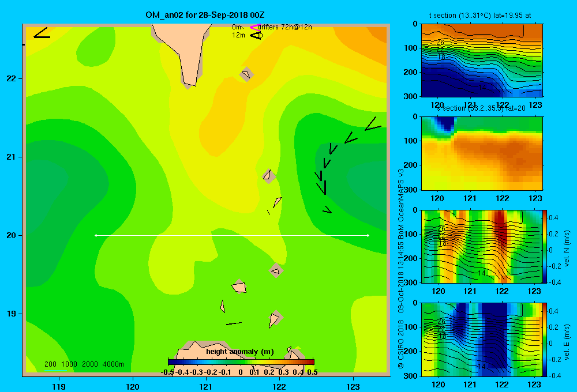Click the 't section (13..31°C) lat=19.95' title
577x392 pixels.
480,16
